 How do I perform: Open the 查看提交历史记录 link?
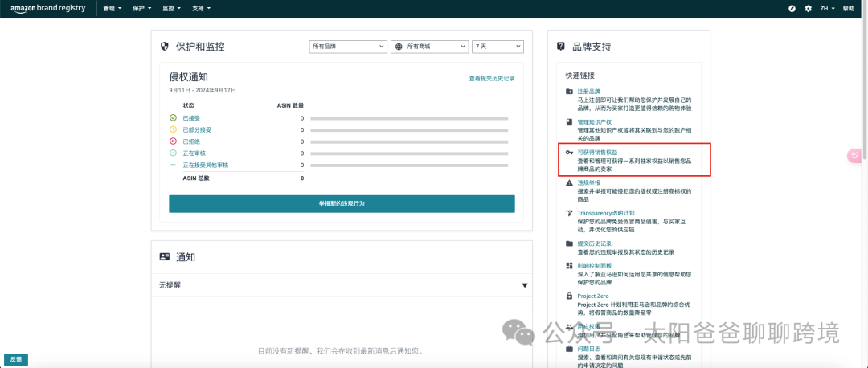point(492,79)
